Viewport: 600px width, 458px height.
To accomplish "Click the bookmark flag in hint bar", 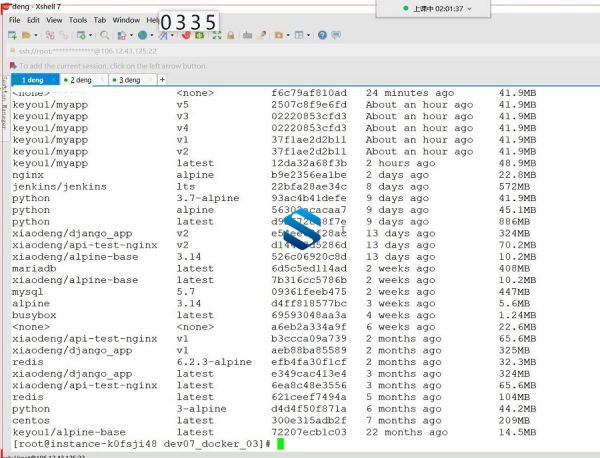I will pos(13,66).
